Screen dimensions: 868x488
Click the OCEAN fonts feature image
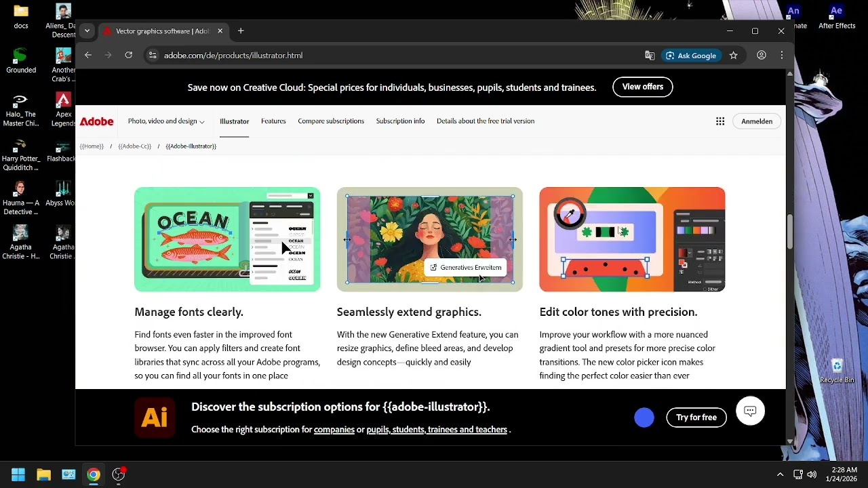(x=227, y=239)
